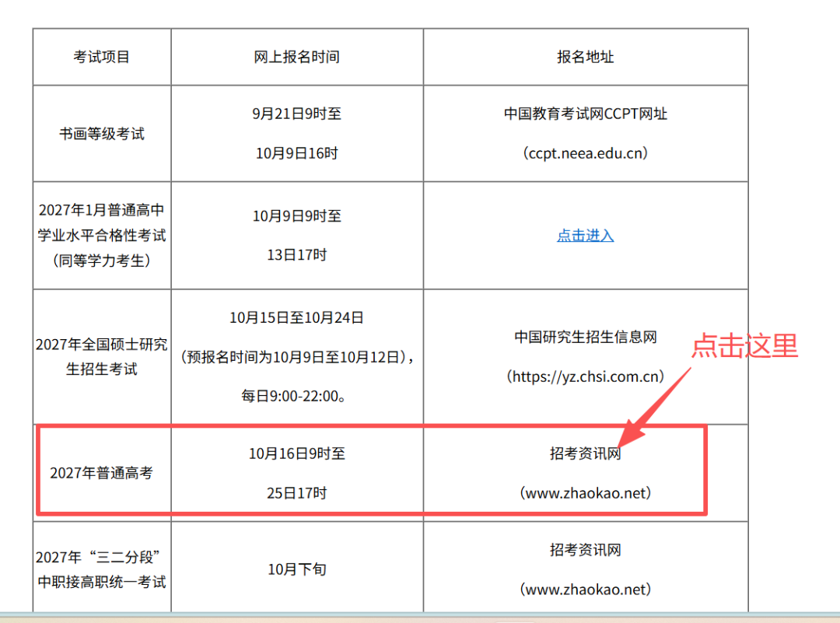Select the 2027年1月普通高中学业水平合格性考试 cell
Image resolution: width=840 pixels, height=623 pixels.
tap(102, 236)
